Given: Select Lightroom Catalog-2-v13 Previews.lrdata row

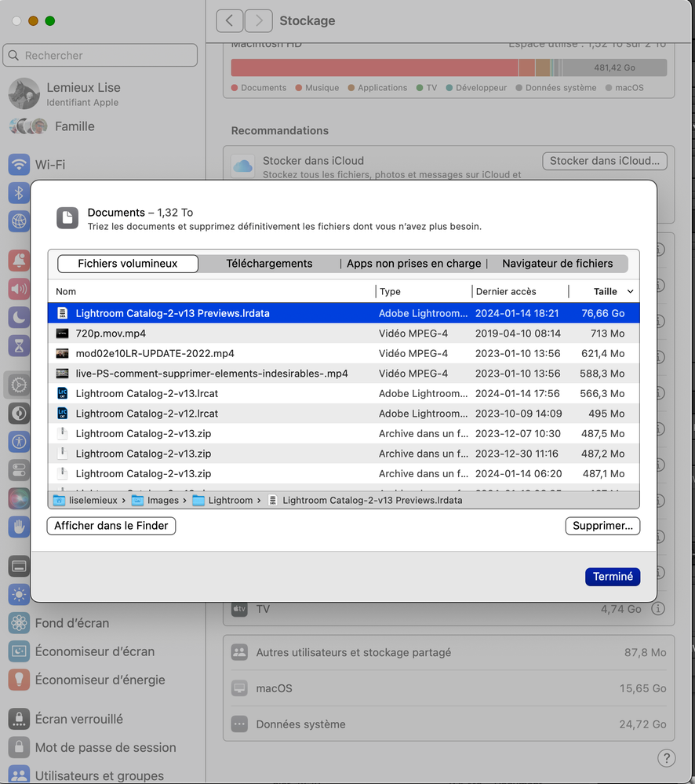Looking at the screenshot, I should pyautogui.click(x=344, y=313).
